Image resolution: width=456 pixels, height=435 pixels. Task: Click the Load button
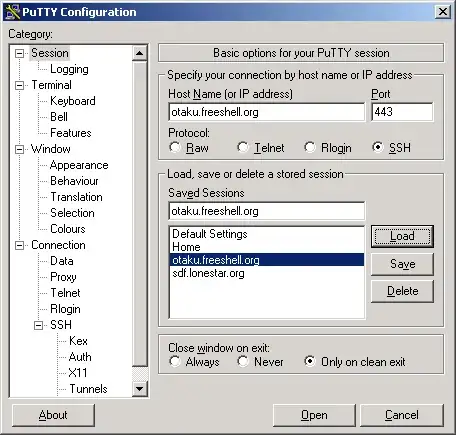(402, 236)
